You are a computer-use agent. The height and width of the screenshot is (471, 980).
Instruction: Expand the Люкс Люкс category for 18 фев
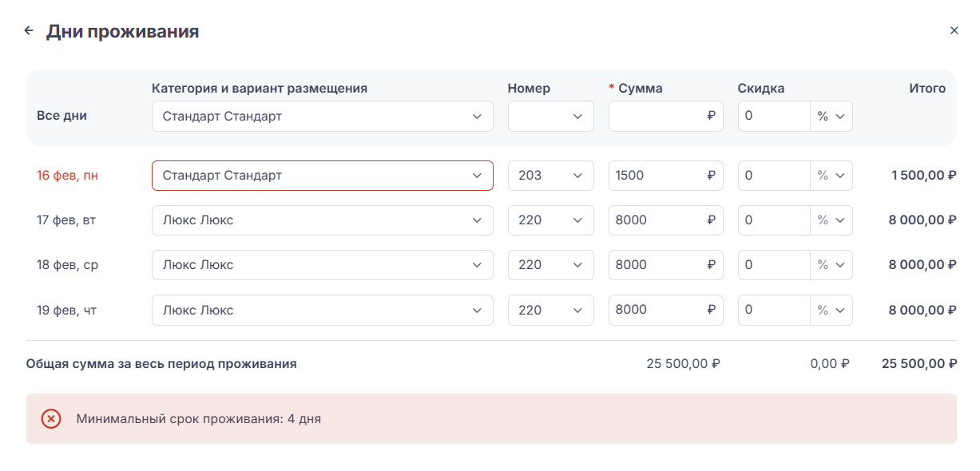click(322, 265)
